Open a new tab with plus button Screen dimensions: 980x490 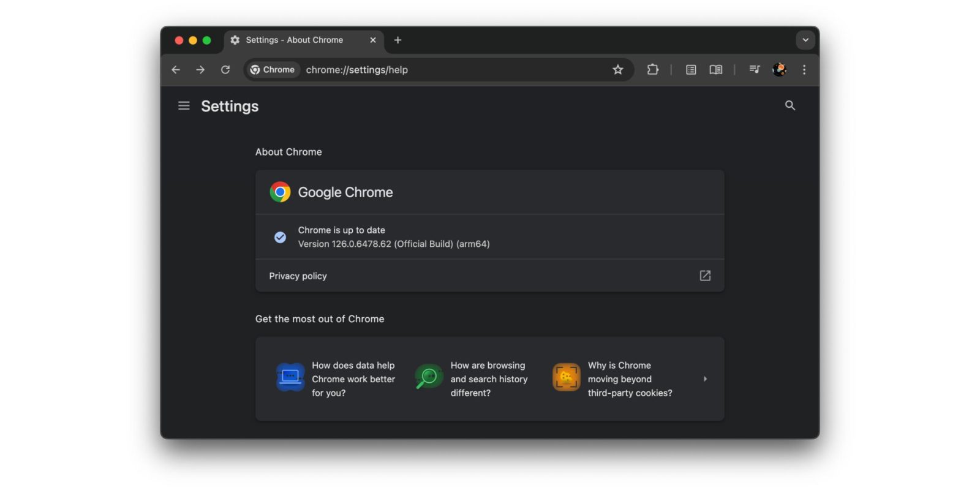click(398, 40)
